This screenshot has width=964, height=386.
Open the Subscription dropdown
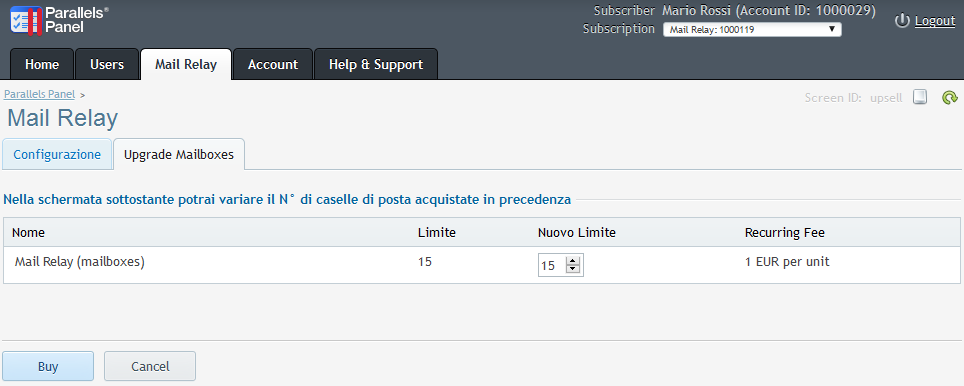pyautogui.click(x=752, y=30)
